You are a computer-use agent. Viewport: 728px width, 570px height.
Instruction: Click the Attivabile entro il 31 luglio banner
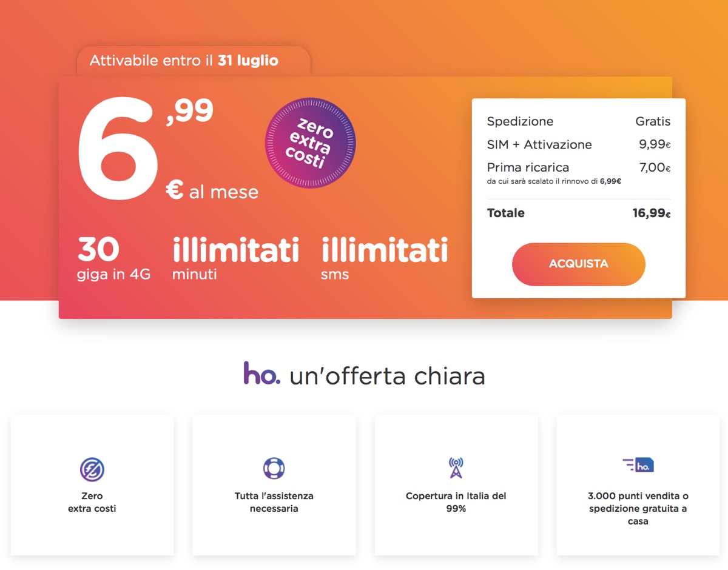coord(184,60)
